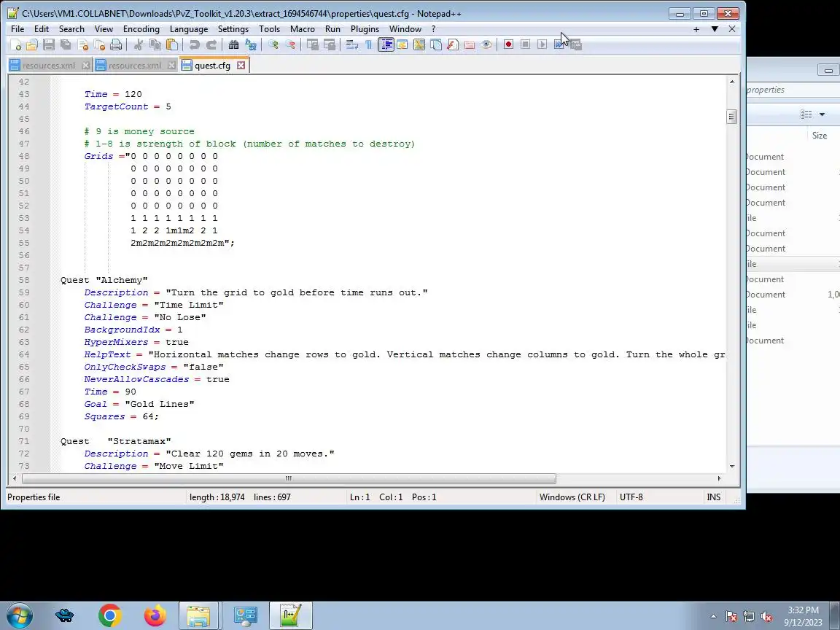Click the Run Macro Multiple Times icon
Screen dimensions: 840x630
pos(559,44)
